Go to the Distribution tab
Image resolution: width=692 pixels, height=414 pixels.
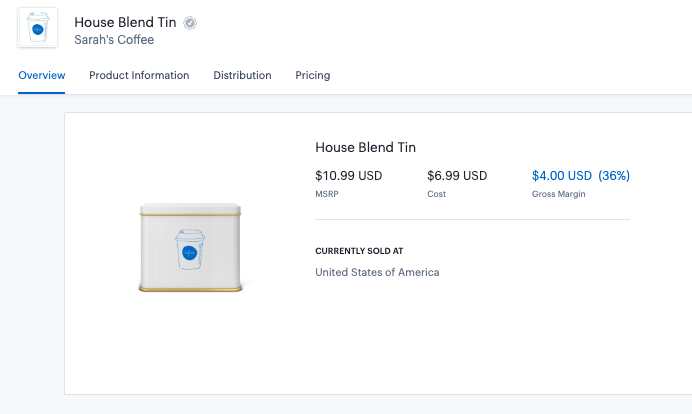click(242, 75)
